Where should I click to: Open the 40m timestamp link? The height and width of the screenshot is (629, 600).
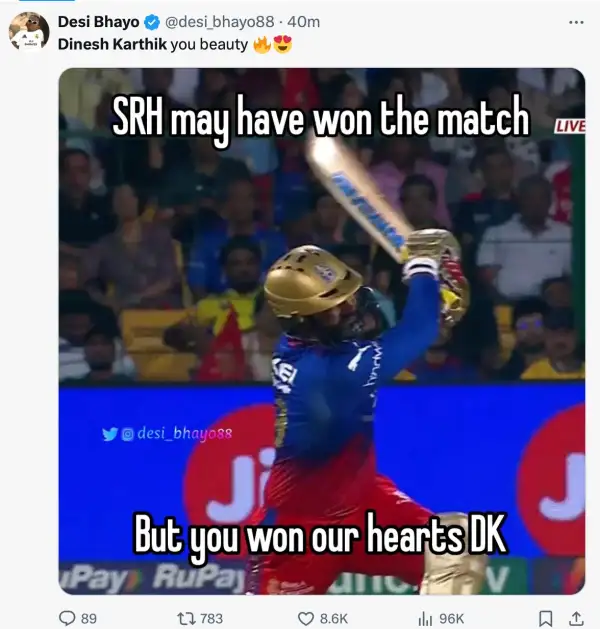(304, 22)
